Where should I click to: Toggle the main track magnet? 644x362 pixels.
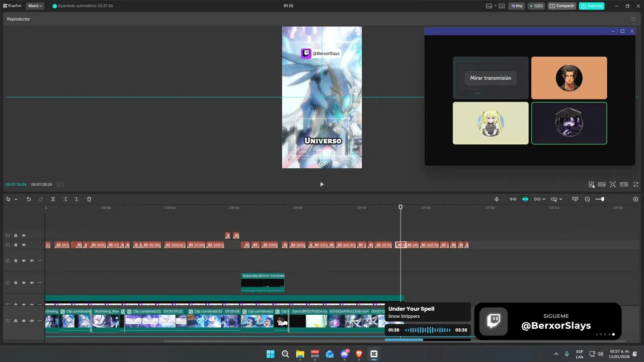pyautogui.click(x=513, y=199)
